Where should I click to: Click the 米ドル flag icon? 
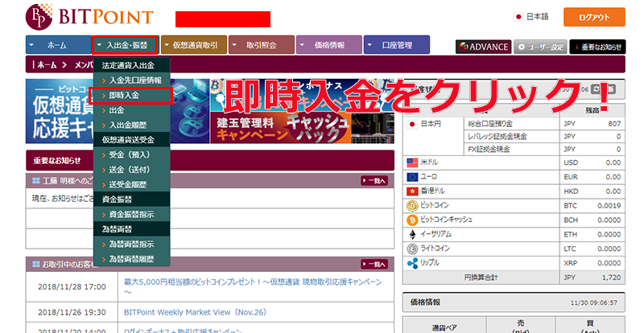click(x=412, y=162)
